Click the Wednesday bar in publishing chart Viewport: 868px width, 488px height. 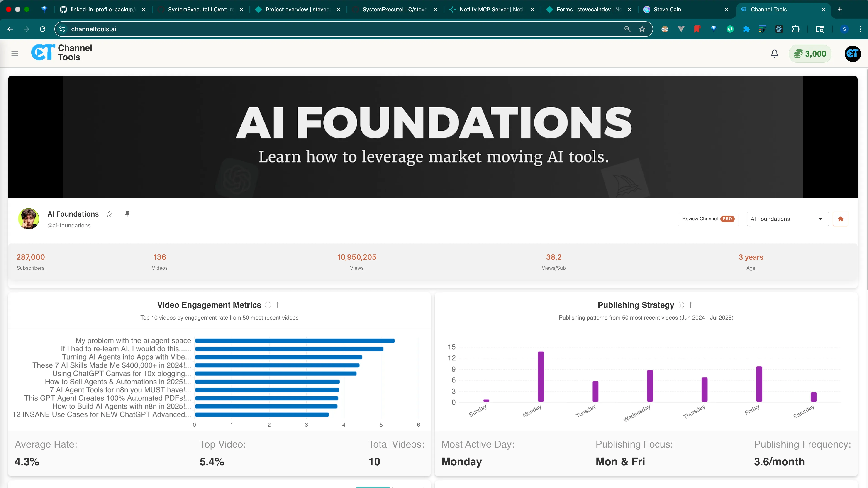[x=650, y=386]
